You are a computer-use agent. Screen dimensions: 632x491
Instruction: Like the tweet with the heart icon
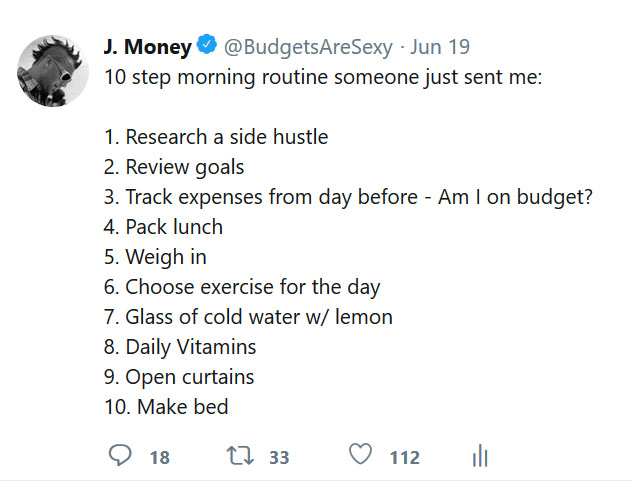point(360,456)
